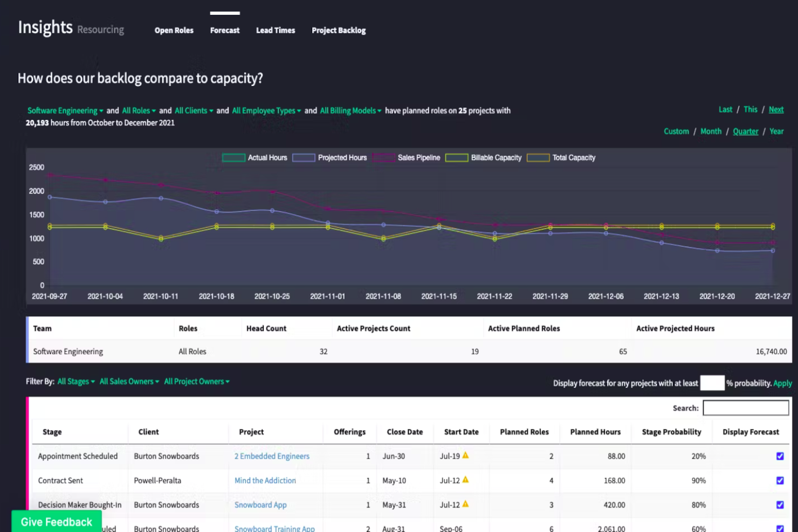Viewport: 798px width, 532px height.
Task: Select Last period link
Action: 725,109
